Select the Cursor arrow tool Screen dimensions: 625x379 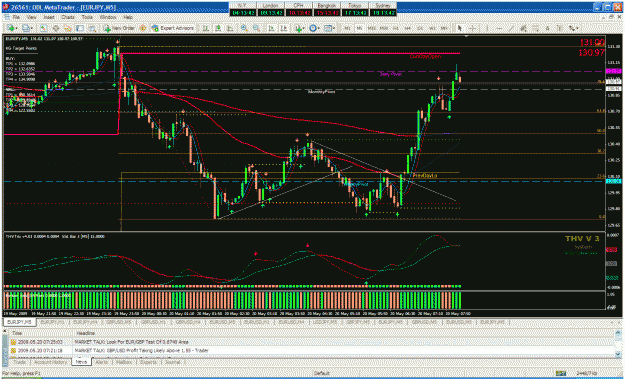(459, 28)
